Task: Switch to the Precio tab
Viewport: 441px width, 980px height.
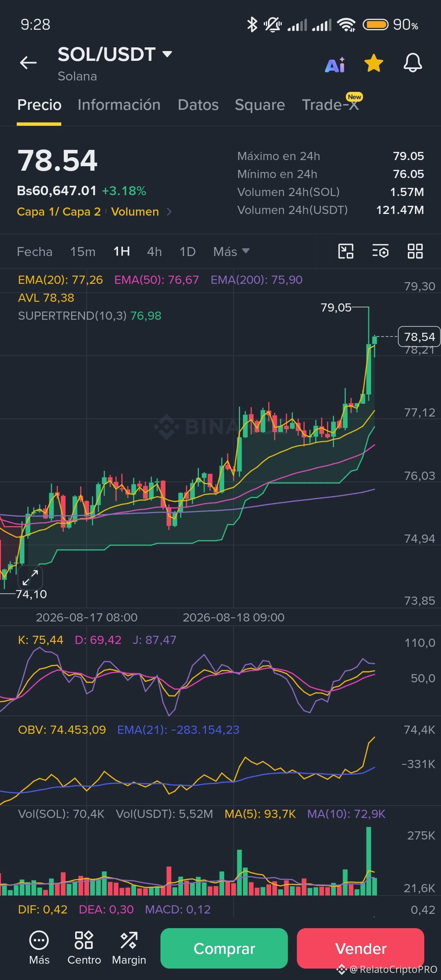Action: pos(39,105)
